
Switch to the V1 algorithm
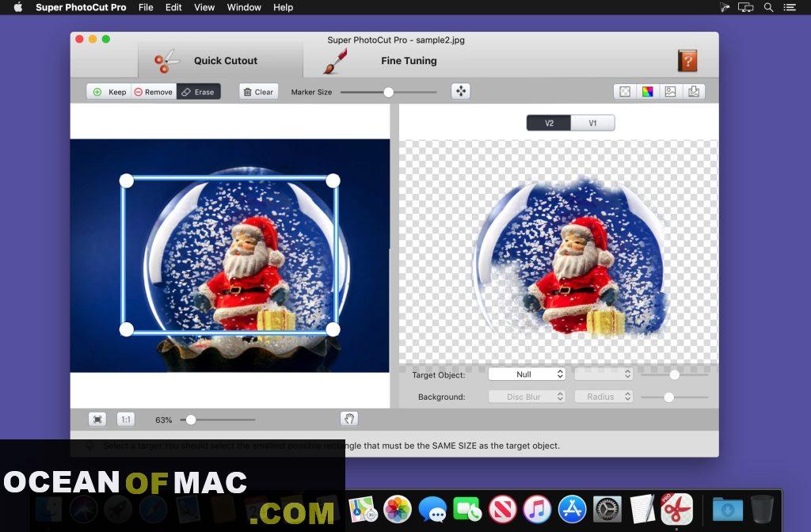click(592, 123)
